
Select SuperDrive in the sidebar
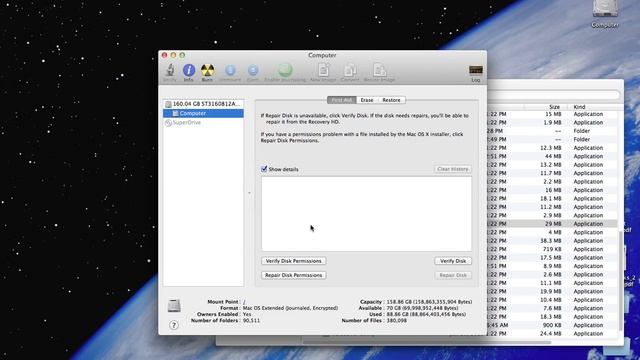[203, 122]
